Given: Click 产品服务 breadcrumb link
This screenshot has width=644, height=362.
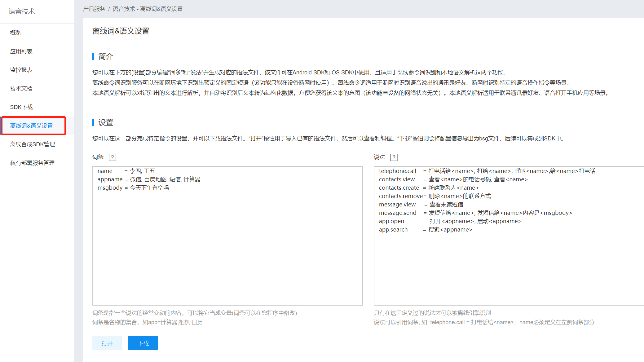Looking at the screenshot, I should click(94, 9).
